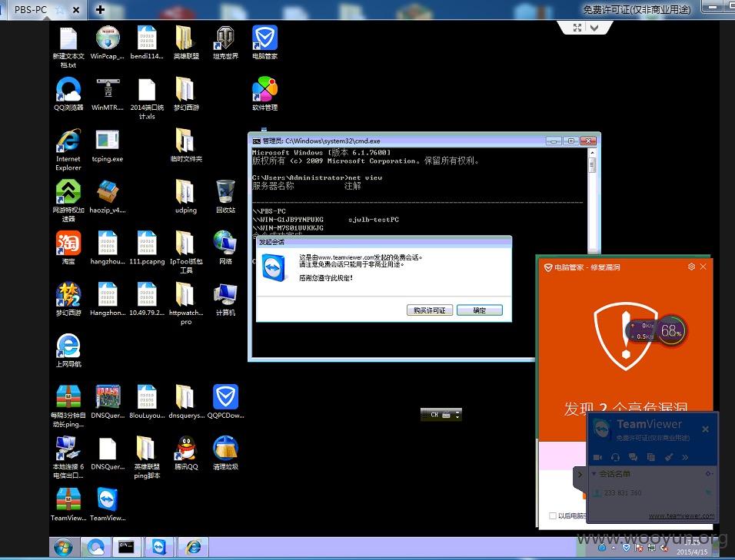Viewport: 735px width, 560px height.
Task: Click 购买许可证 in the TeamViewer dialog
Action: [429, 310]
